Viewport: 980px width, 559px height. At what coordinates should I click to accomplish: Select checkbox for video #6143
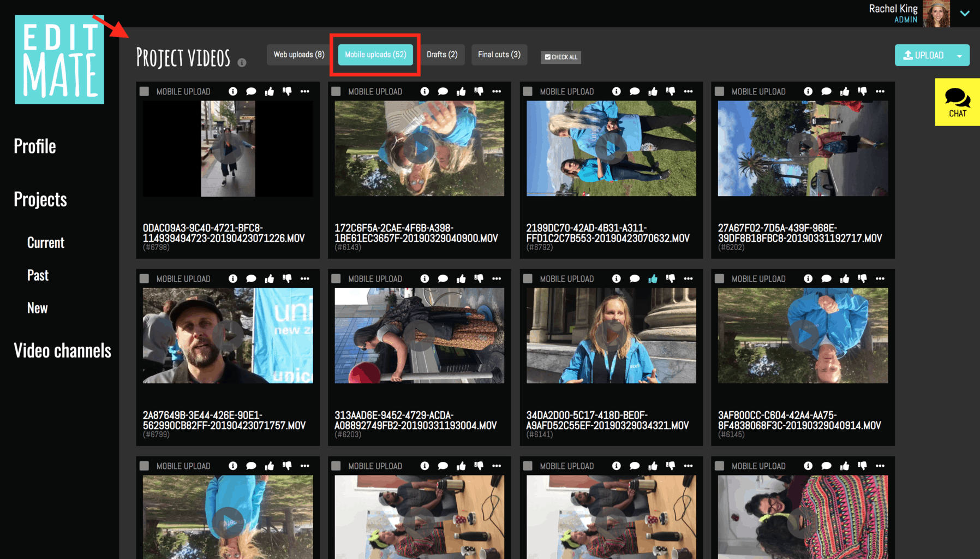[336, 91]
